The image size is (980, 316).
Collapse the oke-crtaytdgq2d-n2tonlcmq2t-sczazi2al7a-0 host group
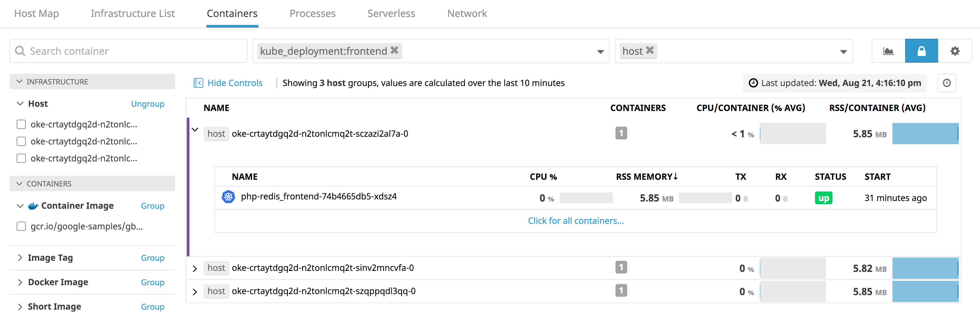pos(195,129)
